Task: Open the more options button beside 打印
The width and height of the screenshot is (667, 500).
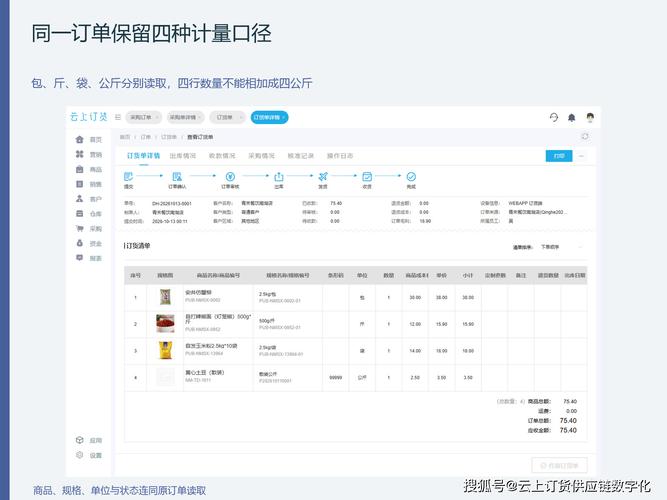Action: (x=581, y=156)
